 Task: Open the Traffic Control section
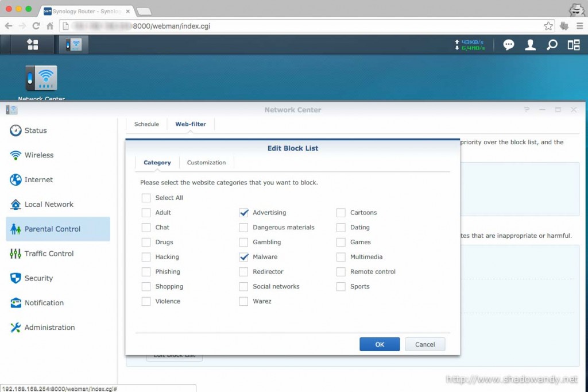tap(49, 253)
